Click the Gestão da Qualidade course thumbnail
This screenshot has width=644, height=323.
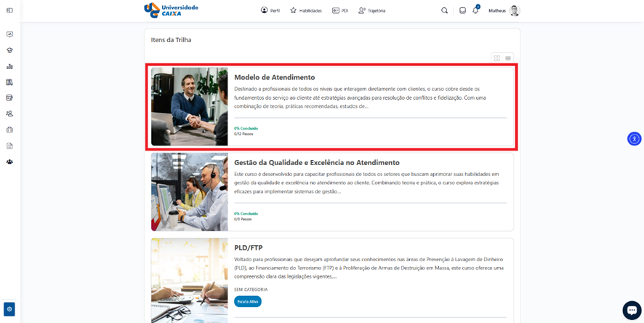189,191
